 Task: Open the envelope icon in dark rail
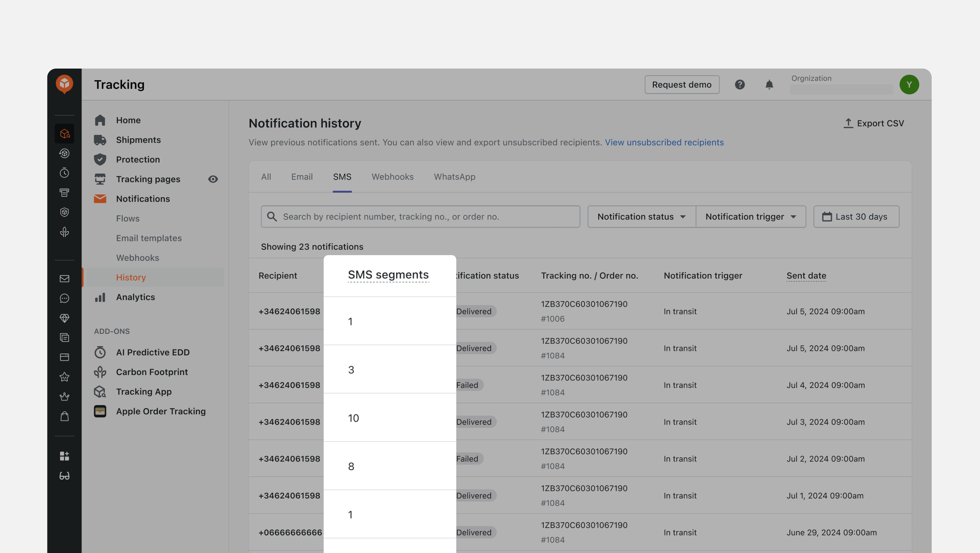pyautogui.click(x=64, y=279)
